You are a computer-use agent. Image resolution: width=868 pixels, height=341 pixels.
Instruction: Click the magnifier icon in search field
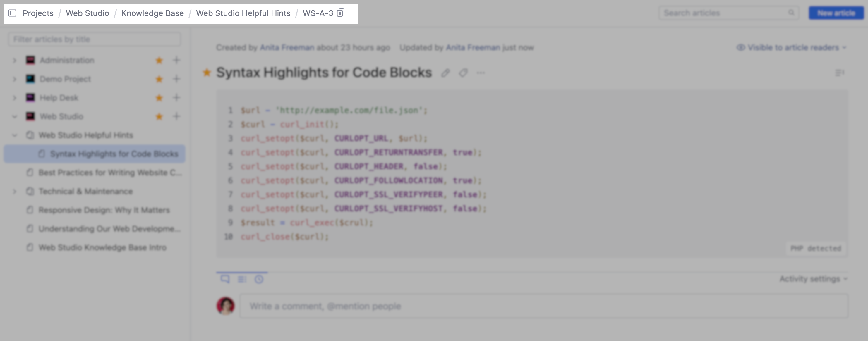click(791, 13)
